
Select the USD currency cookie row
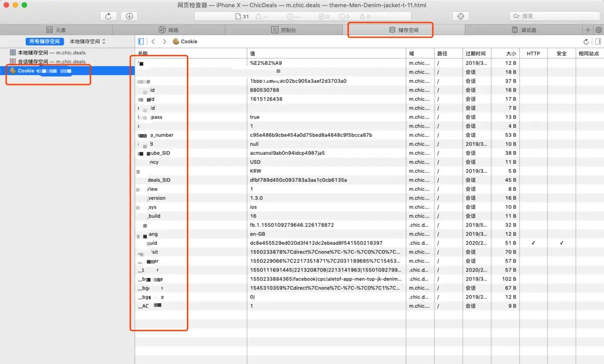(302, 162)
